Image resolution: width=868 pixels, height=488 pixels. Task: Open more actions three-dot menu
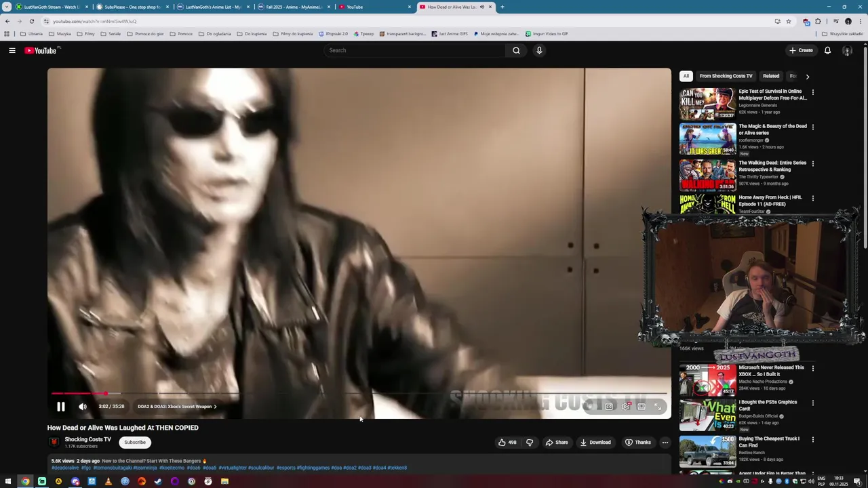665,443
